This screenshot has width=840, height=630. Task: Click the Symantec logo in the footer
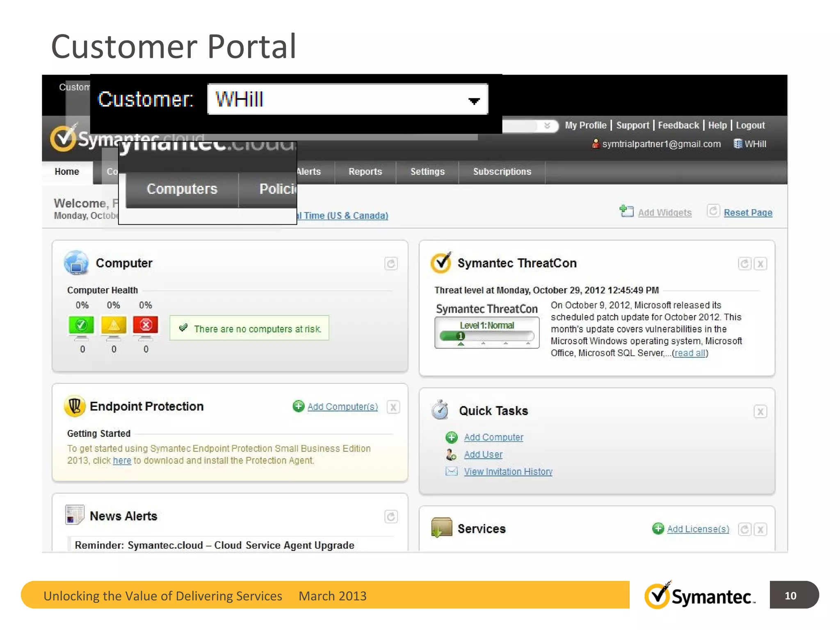point(700,595)
